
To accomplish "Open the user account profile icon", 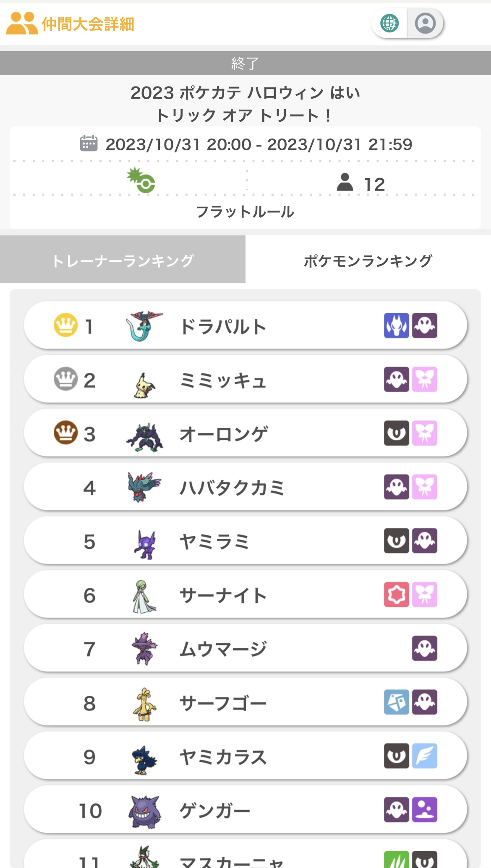I will coord(425,24).
